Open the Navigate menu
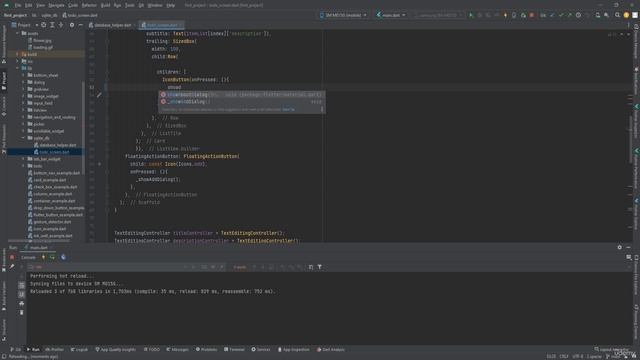This screenshot has width=640, height=360. [56, 5]
